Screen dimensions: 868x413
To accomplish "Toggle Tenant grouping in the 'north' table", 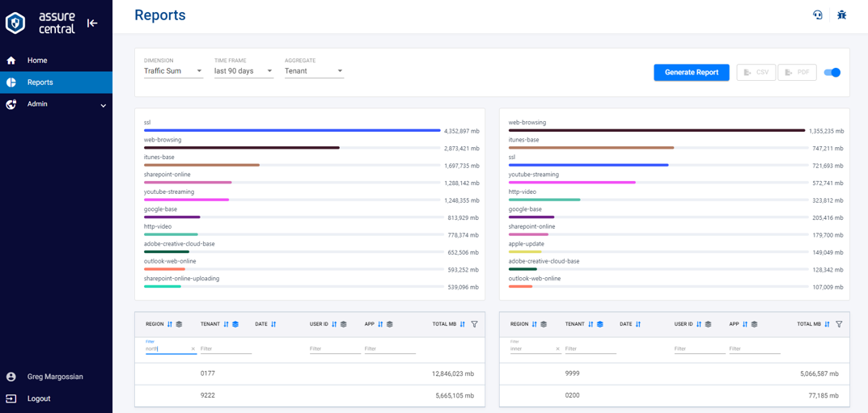I will [235, 324].
